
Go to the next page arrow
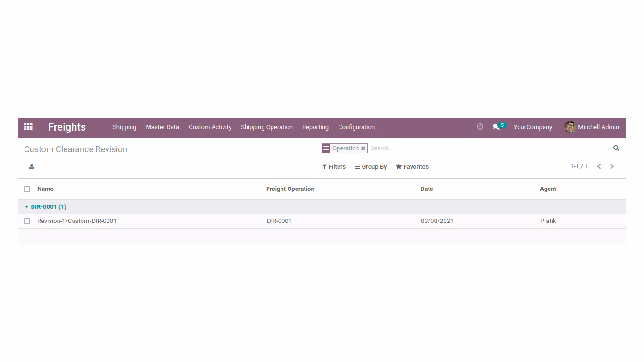pyautogui.click(x=612, y=166)
